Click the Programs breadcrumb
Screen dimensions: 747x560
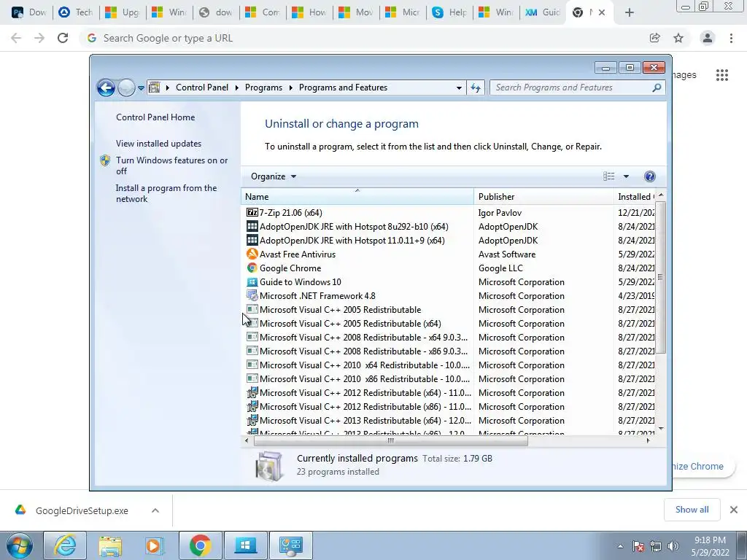coord(263,87)
